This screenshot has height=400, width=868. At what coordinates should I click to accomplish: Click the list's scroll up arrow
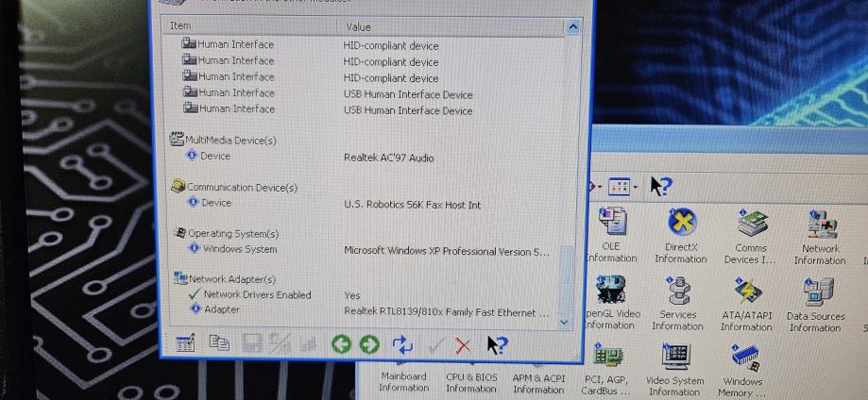click(572, 26)
